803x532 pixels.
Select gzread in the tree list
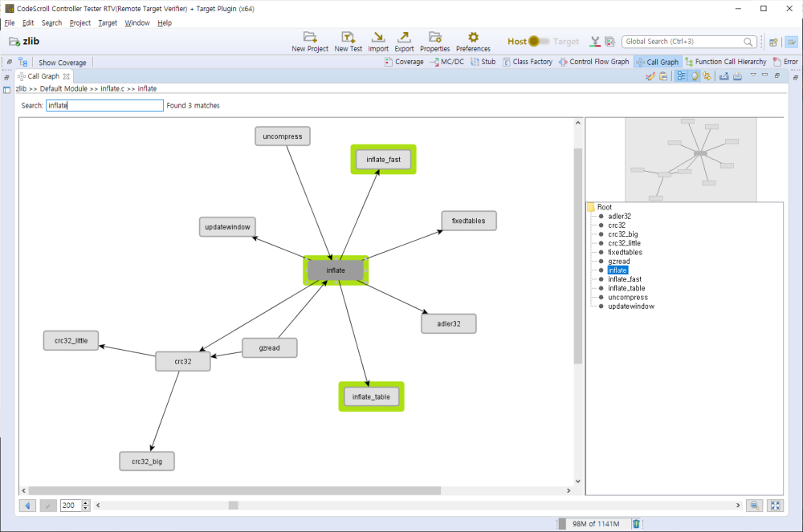(x=618, y=261)
